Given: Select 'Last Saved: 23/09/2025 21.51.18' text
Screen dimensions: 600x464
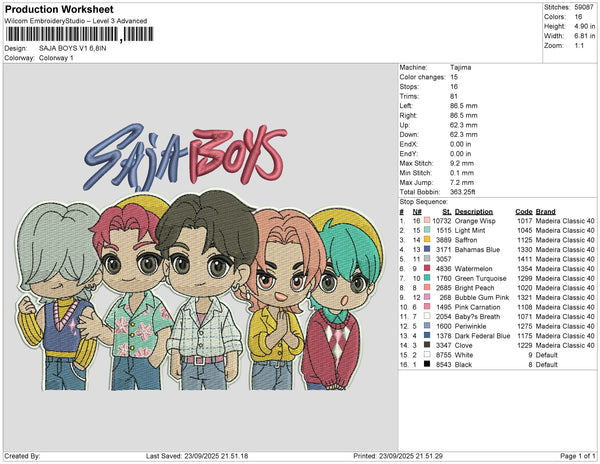Looking at the screenshot, I should pos(197,456).
